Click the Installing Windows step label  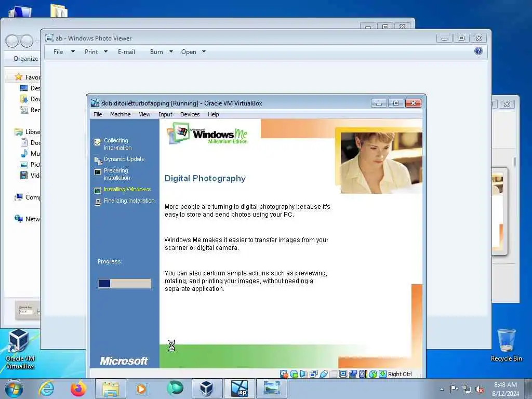click(x=127, y=189)
